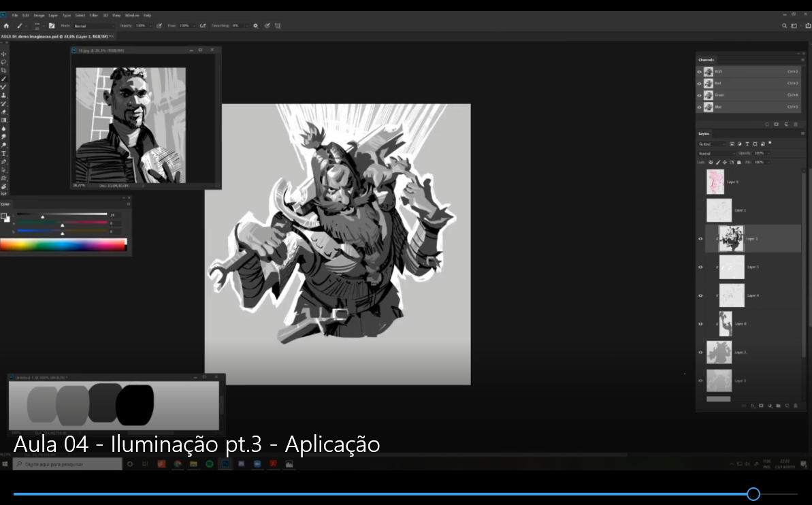Click the delete layer trash icon

click(795, 406)
